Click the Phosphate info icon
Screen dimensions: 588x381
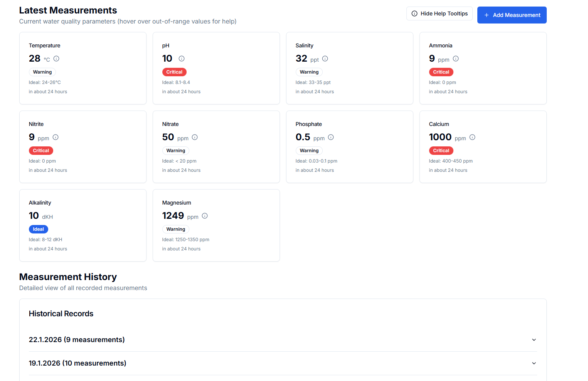(331, 137)
